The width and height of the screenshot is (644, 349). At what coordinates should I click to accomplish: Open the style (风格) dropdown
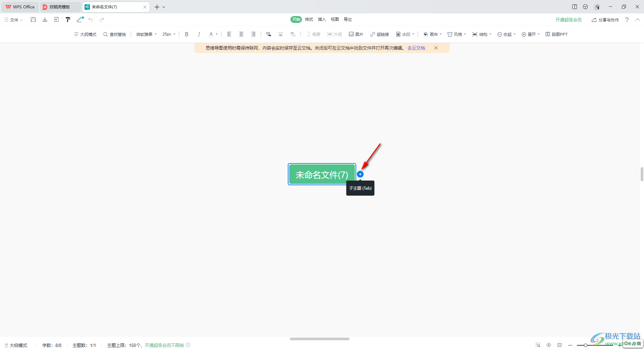tap(457, 34)
